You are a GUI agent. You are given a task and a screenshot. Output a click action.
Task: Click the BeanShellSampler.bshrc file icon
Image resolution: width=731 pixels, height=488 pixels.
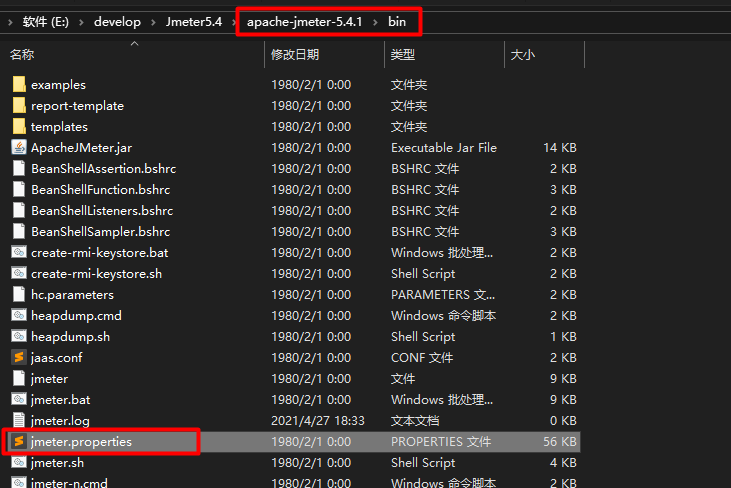click(x=19, y=231)
